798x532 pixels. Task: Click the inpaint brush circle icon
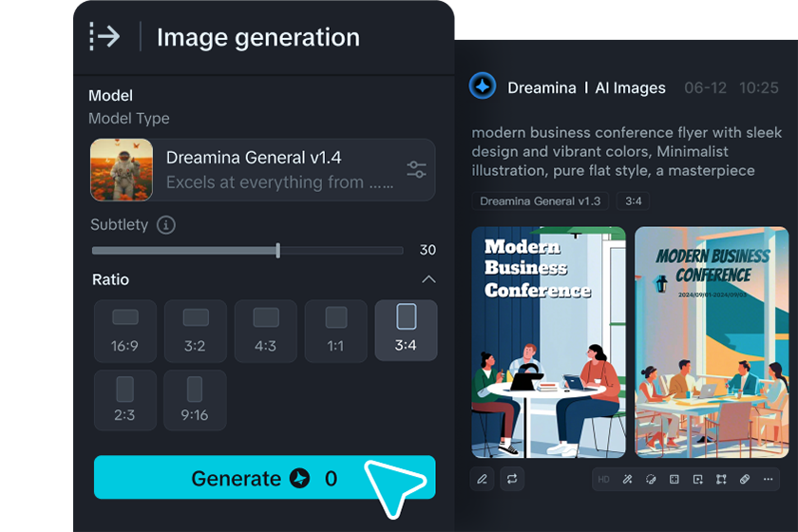click(651, 479)
